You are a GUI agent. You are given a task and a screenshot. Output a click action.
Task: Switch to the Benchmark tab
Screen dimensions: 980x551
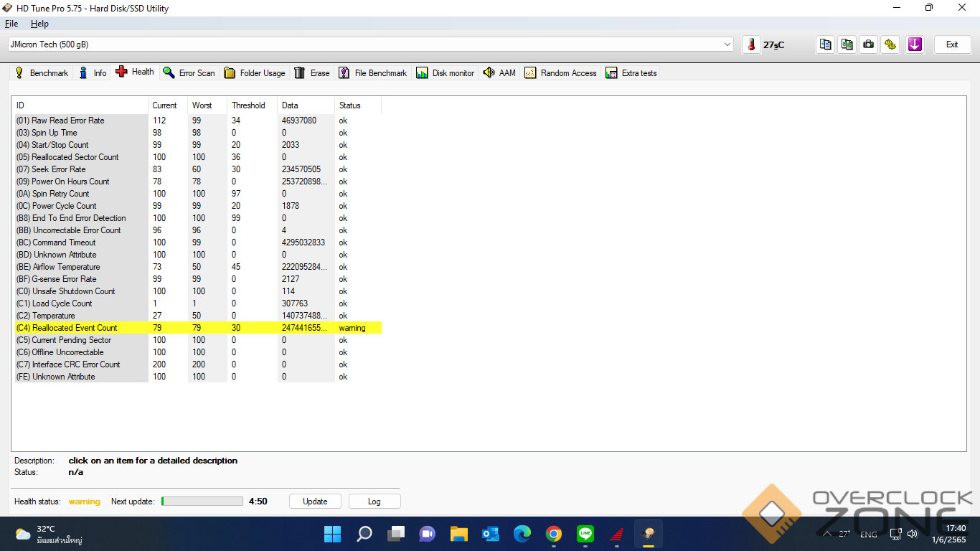coord(42,73)
